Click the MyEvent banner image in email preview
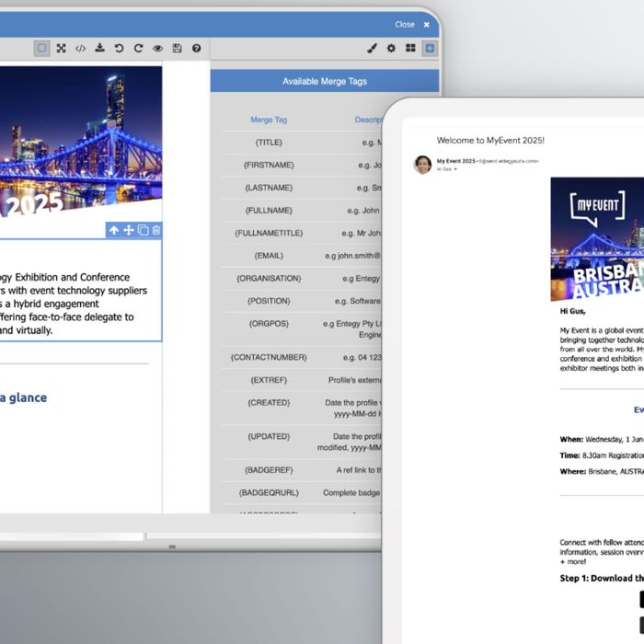The height and width of the screenshot is (644, 644). (x=597, y=239)
